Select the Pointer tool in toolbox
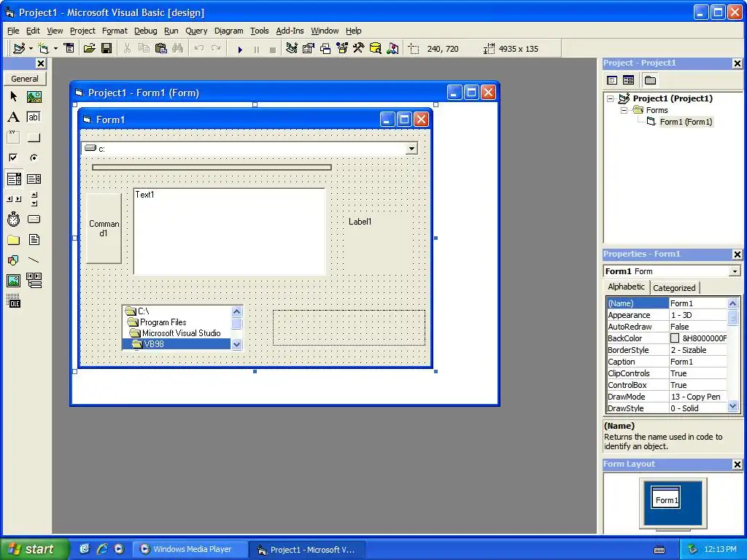The width and height of the screenshot is (747, 560). [13, 97]
